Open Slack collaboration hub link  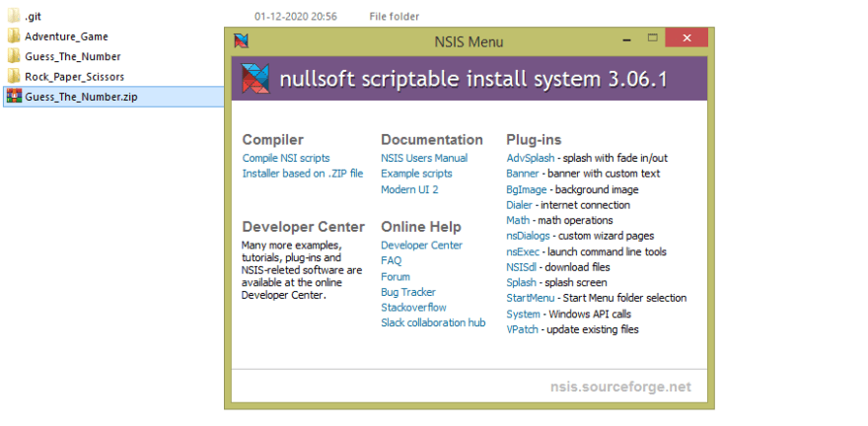coord(433,322)
